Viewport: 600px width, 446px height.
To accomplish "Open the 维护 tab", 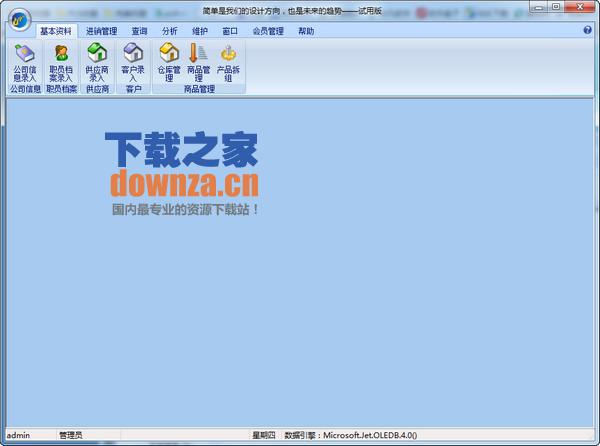I will [199, 31].
